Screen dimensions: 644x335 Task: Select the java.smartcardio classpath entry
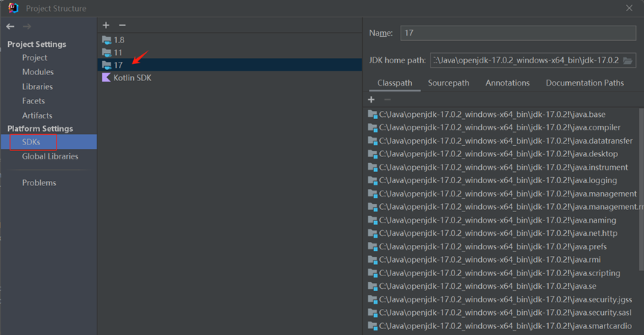pos(500,326)
